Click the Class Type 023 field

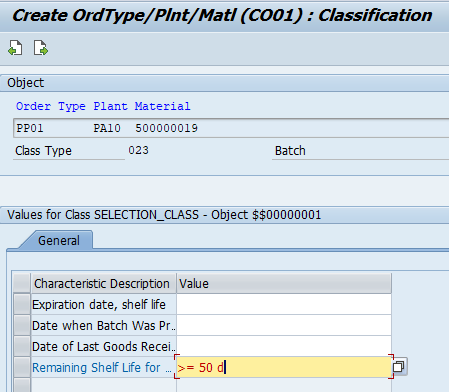coord(138,150)
